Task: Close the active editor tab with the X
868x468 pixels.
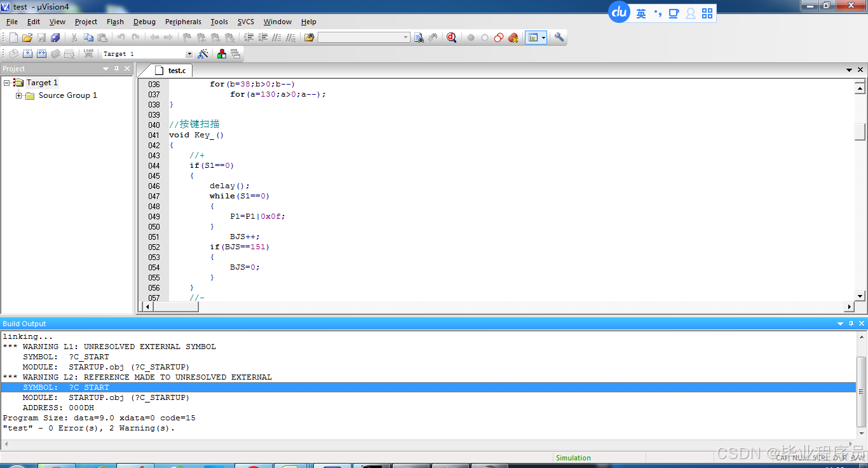Action: point(861,70)
